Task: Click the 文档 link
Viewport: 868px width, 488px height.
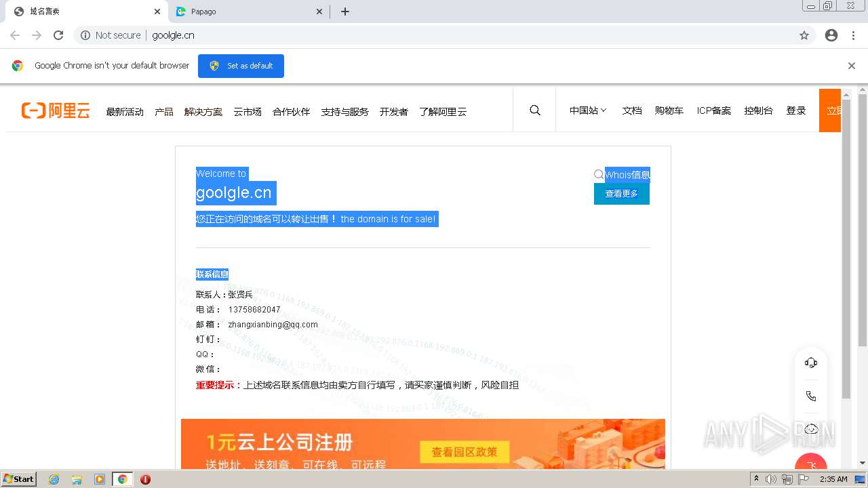Action: point(632,110)
